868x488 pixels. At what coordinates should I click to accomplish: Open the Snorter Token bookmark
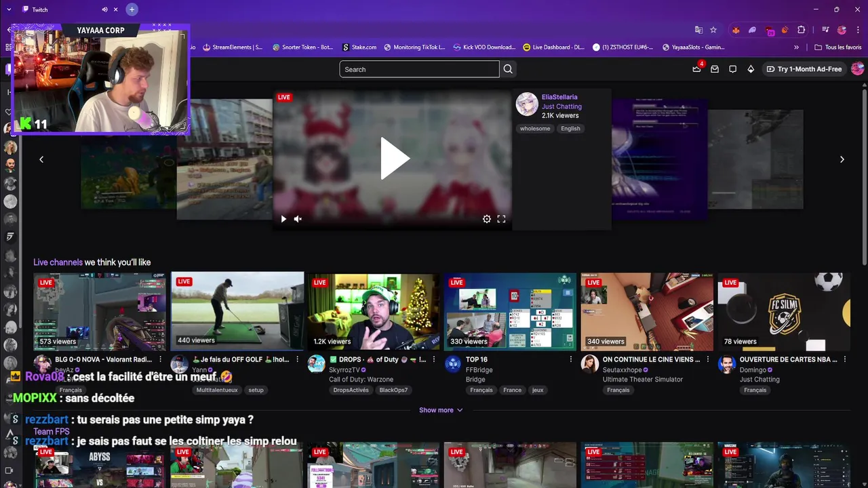coord(302,47)
